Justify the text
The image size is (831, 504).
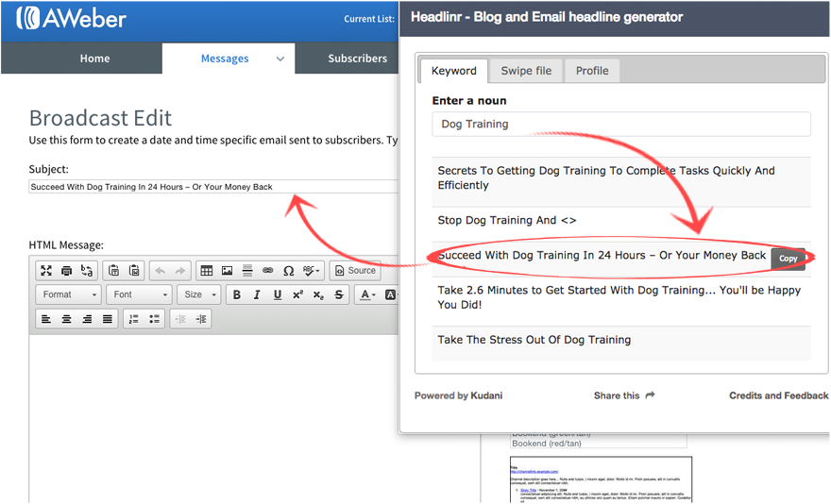pos(107,319)
